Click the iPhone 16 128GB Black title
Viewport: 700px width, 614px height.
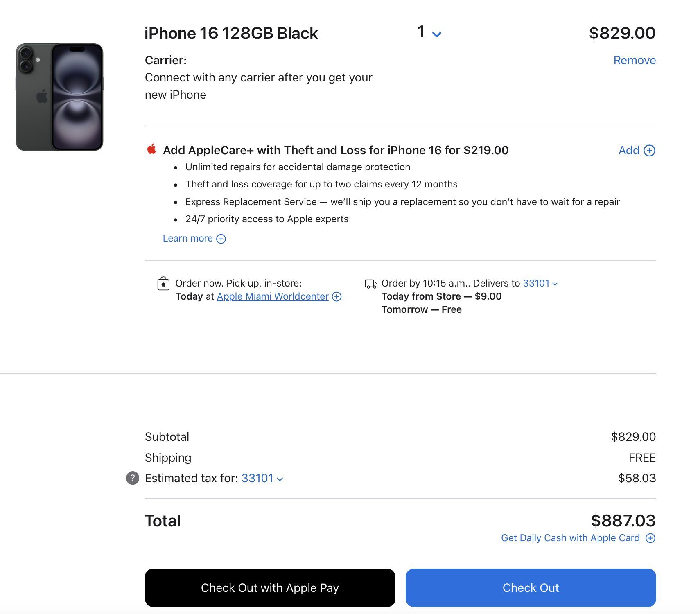[x=231, y=33]
